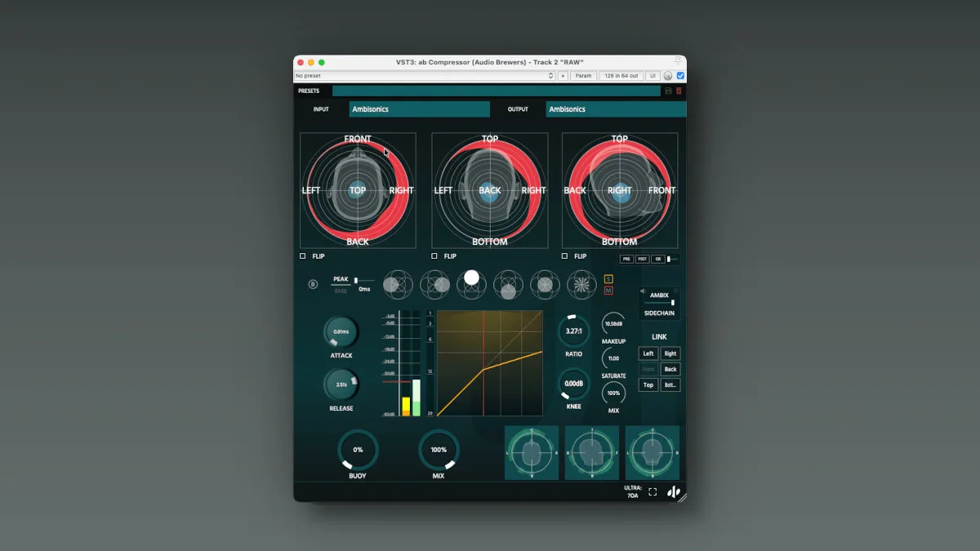
Task: Click the small MIX dial under SATURATE
Action: pos(613,393)
